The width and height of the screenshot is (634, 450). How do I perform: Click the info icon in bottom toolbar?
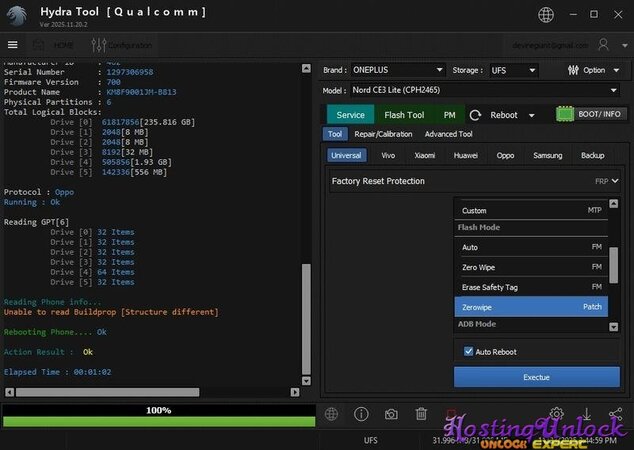[361, 414]
